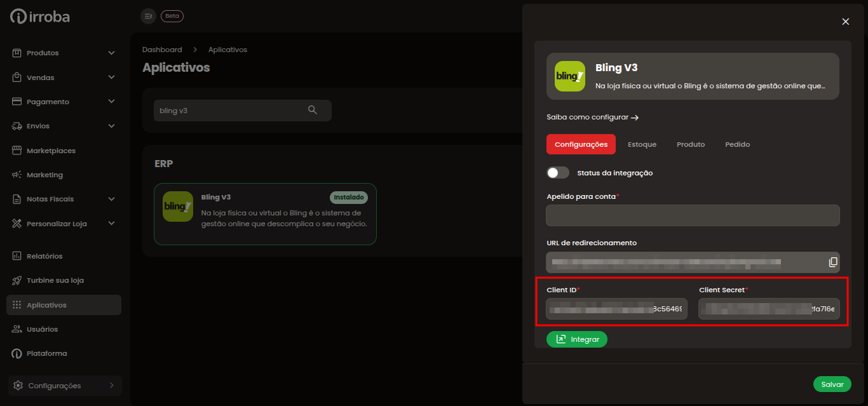Click the Marketplaces store icon
This screenshot has height=406, width=868.
click(17, 151)
